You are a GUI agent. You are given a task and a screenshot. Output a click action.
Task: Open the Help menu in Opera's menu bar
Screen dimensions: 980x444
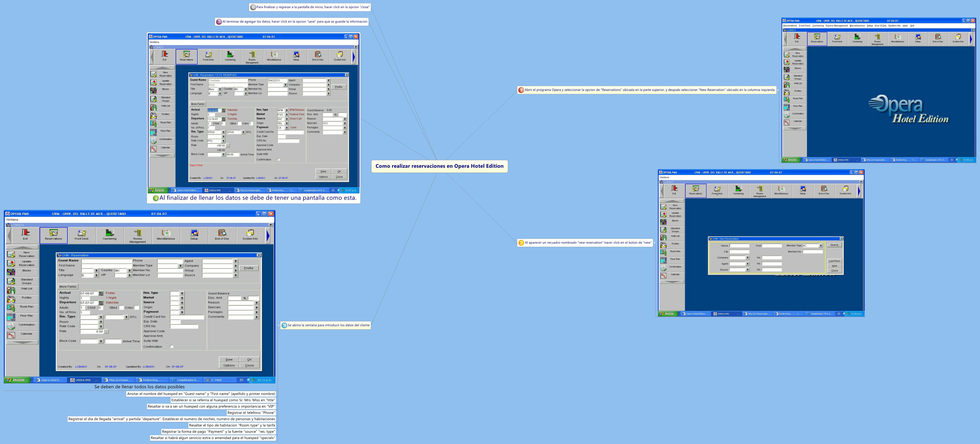[905, 26]
